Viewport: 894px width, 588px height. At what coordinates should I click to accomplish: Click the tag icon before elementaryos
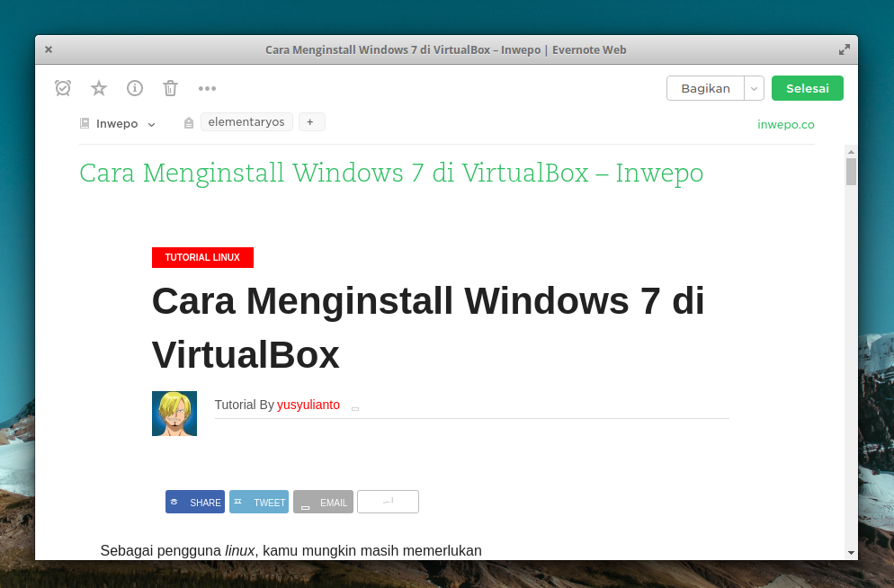pos(189,123)
